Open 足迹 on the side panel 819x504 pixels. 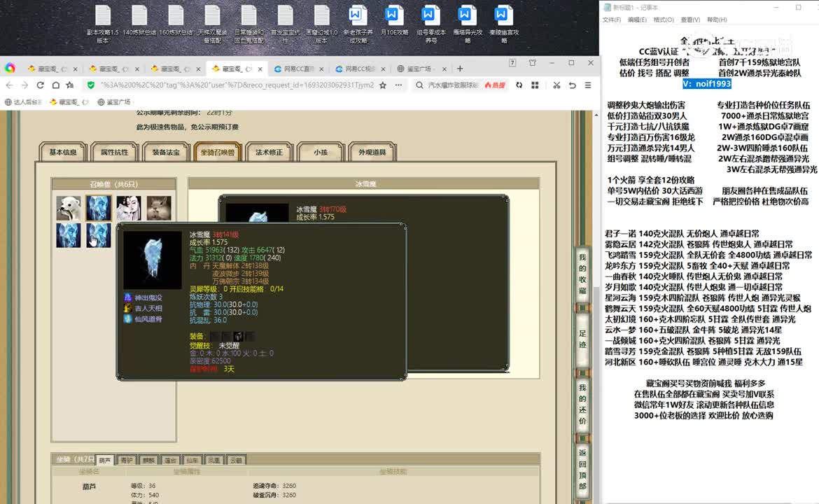(582, 339)
